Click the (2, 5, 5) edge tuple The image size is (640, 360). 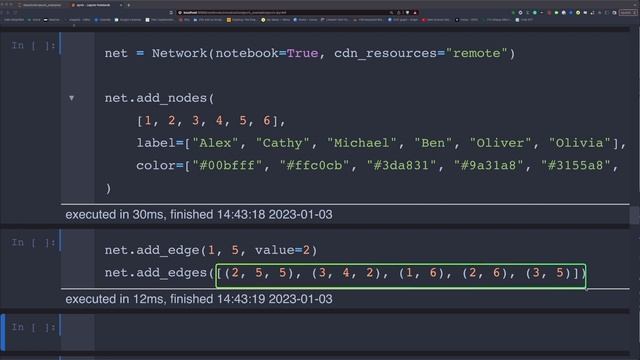click(x=259, y=273)
